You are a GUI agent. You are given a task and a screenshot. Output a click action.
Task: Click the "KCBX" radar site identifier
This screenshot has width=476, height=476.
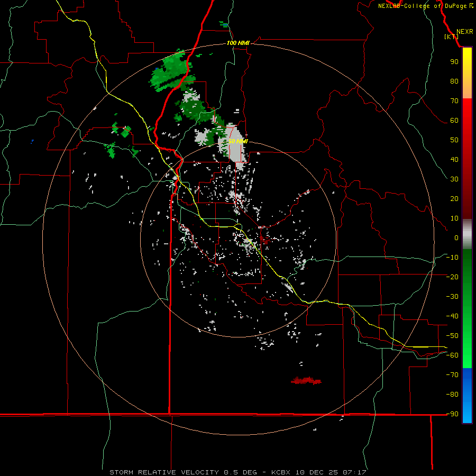point(281,472)
